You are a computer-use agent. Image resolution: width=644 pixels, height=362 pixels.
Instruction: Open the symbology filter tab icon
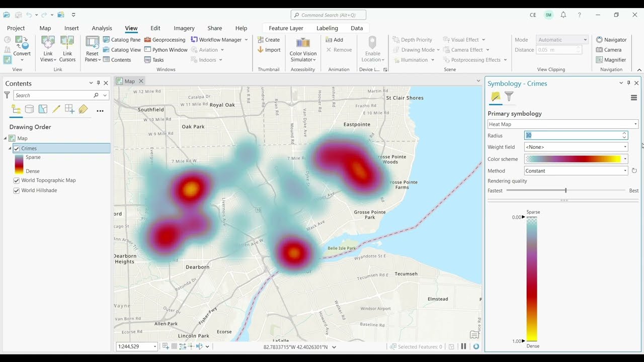[x=509, y=96]
